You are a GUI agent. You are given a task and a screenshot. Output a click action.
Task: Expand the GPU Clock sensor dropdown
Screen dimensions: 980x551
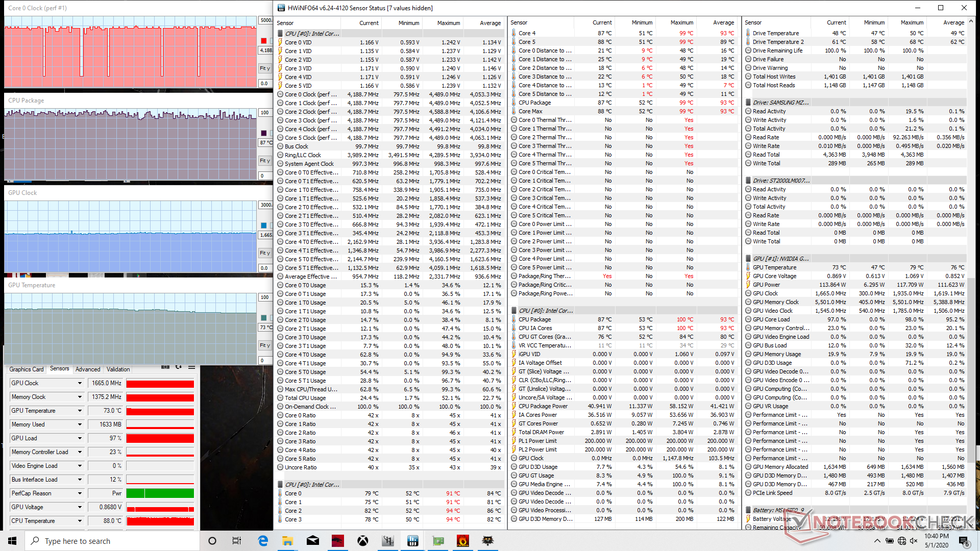click(x=80, y=383)
